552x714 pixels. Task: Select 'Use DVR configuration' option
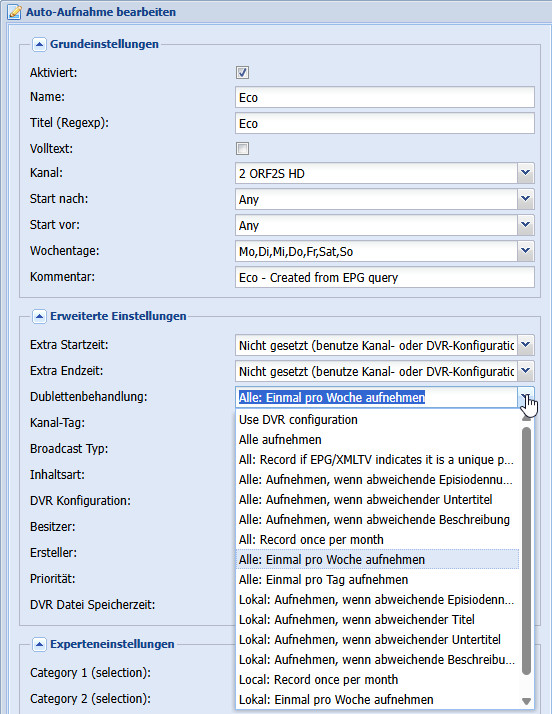378,420
